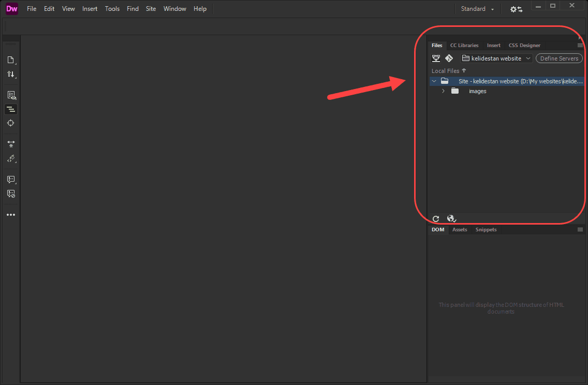
Task: Toggle Live View Options icon
Action: (x=11, y=95)
